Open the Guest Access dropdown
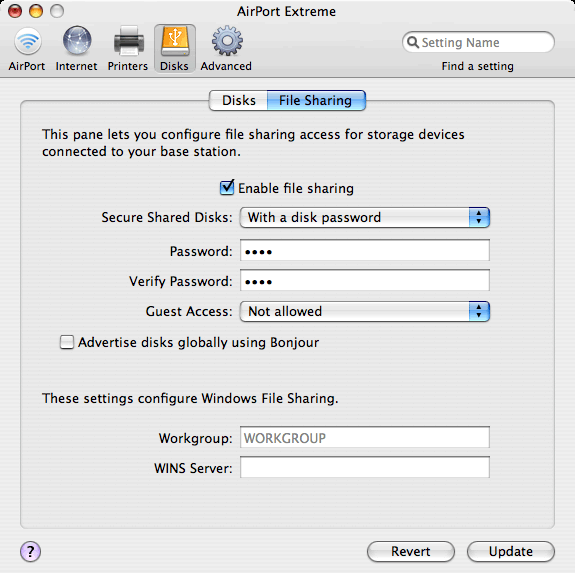 point(365,311)
